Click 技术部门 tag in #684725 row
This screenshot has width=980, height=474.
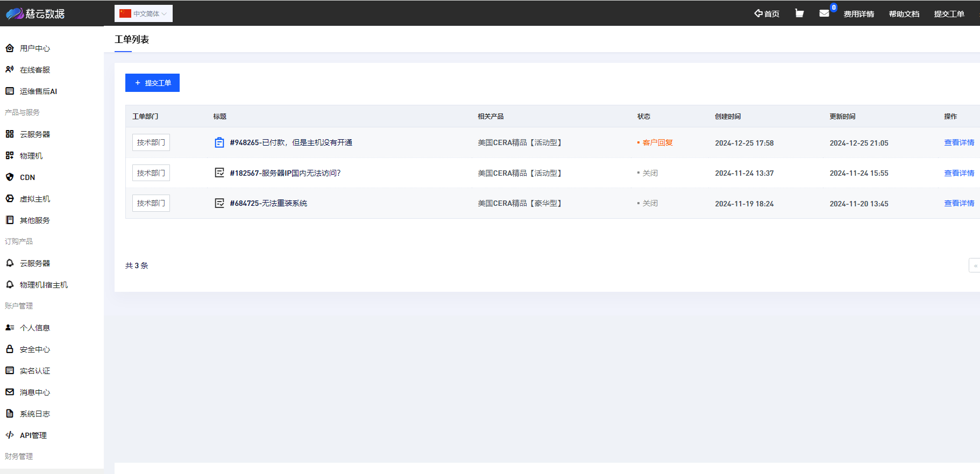pyautogui.click(x=151, y=203)
